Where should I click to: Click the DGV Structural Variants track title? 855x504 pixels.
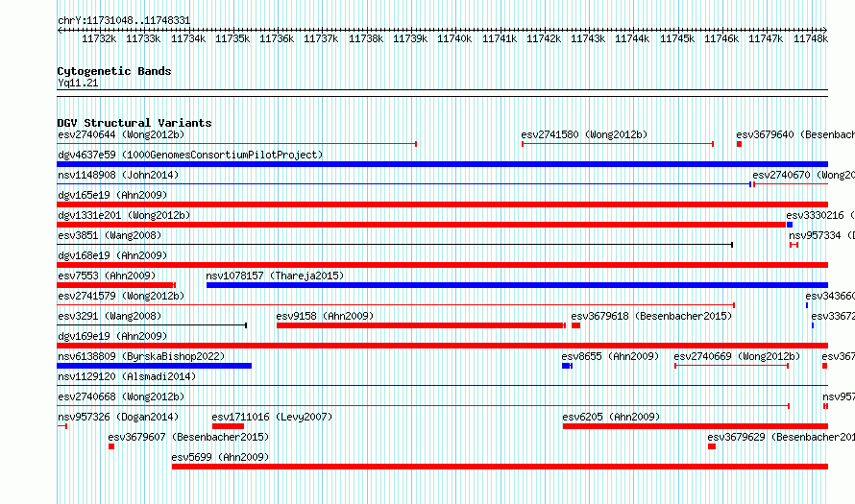coord(134,123)
